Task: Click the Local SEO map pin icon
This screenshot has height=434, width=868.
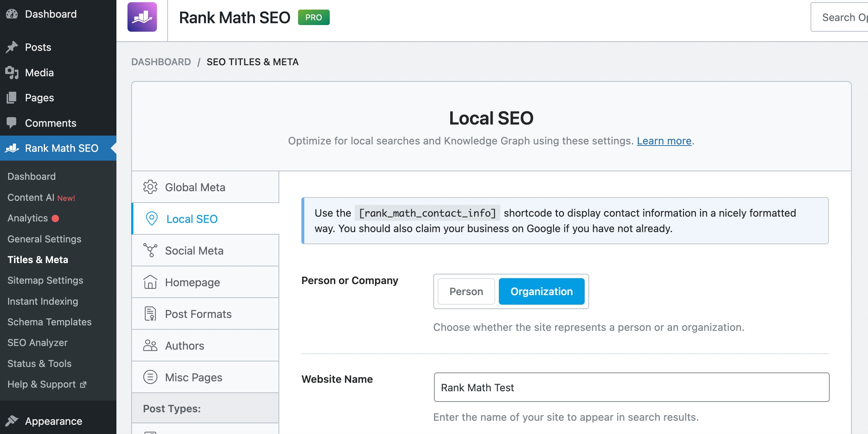Action: point(151,219)
